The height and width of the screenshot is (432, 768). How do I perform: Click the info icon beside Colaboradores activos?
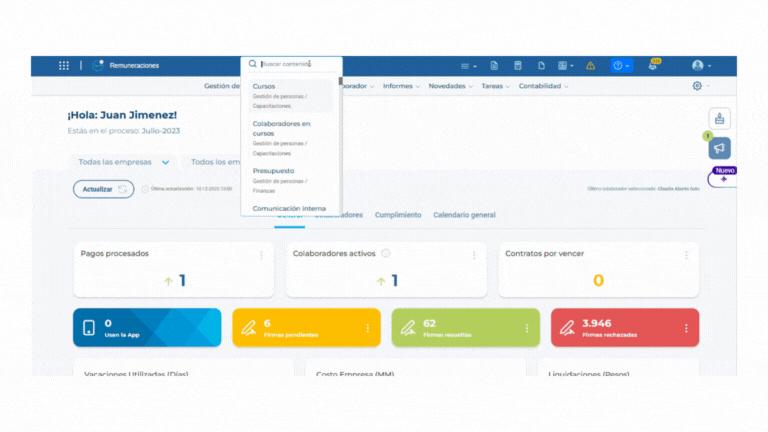pyautogui.click(x=386, y=254)
